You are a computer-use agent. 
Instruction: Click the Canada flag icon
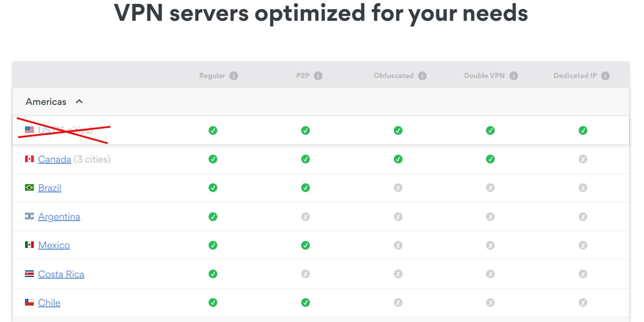(x=29, y=159)
